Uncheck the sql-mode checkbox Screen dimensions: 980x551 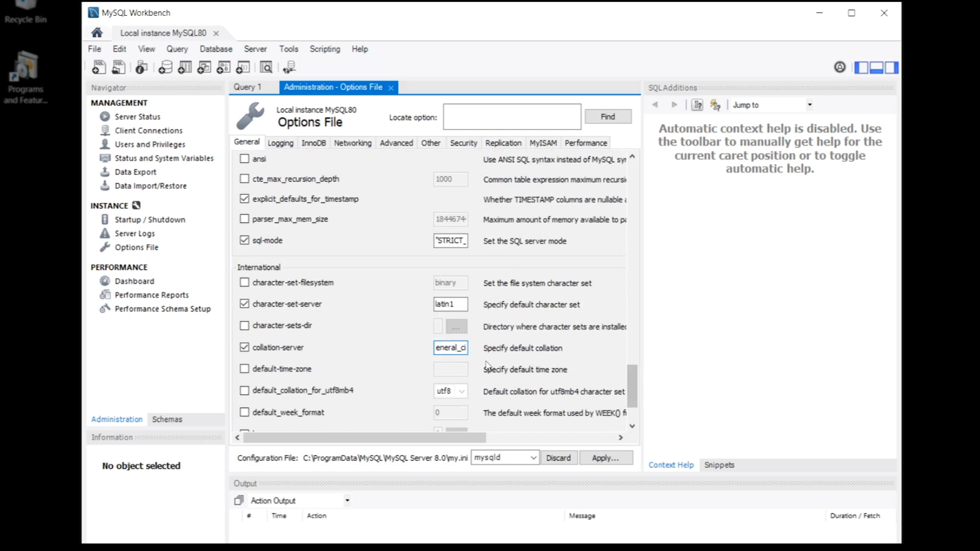click(244, 240)
